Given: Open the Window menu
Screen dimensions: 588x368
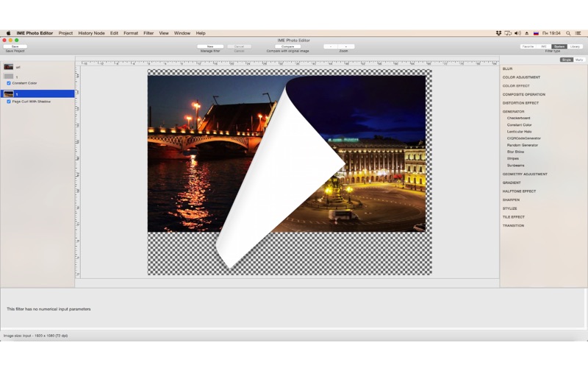Looking at the screenshot, I should [182, 33].
